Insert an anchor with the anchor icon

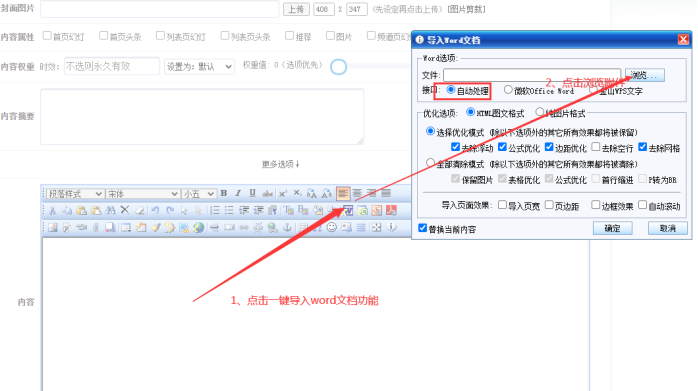click(287, 227)
